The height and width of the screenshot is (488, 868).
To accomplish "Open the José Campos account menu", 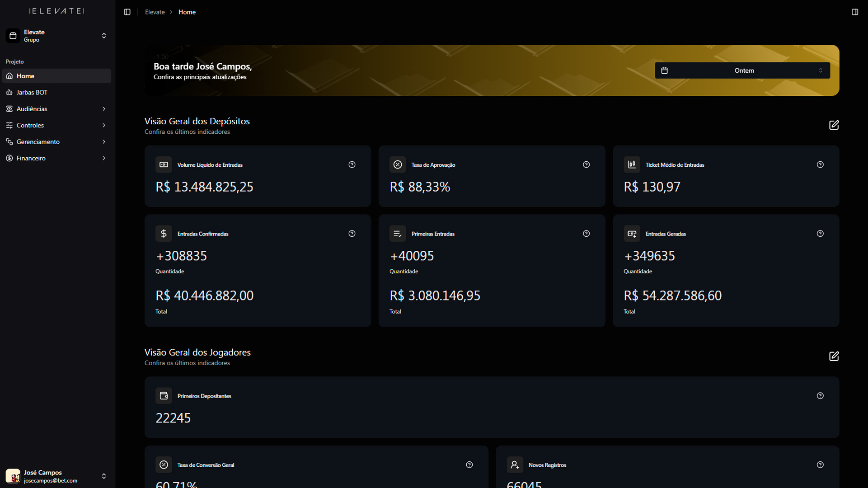I will 56,476.
